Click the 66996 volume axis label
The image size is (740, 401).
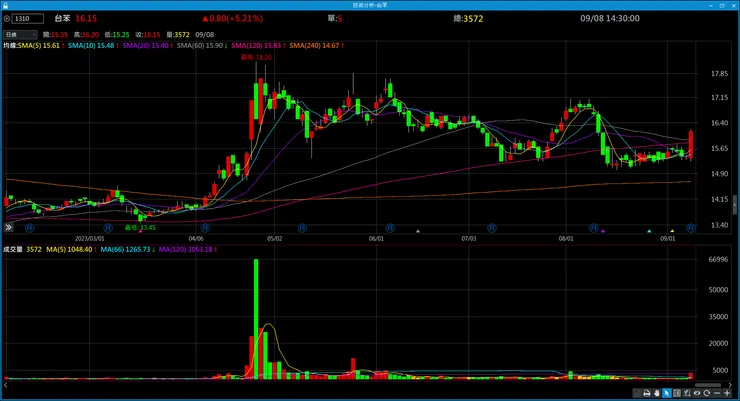coord(718,259)
